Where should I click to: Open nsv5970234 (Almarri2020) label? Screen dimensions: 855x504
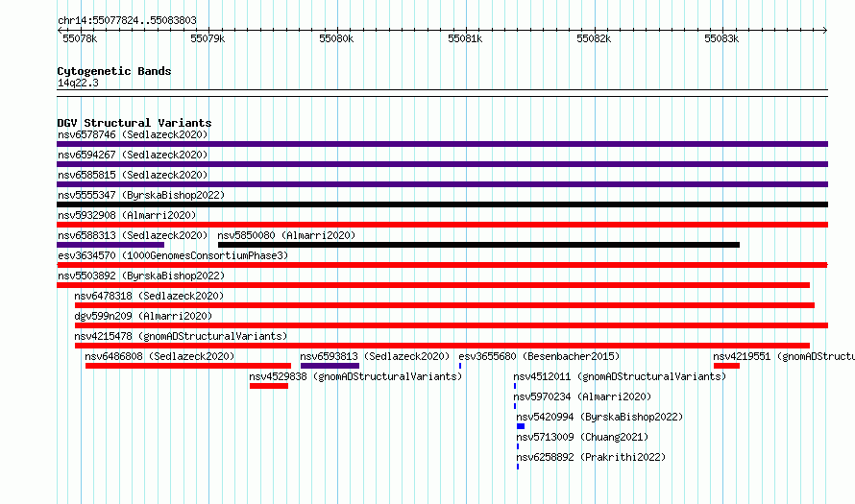tap(582, 396)
